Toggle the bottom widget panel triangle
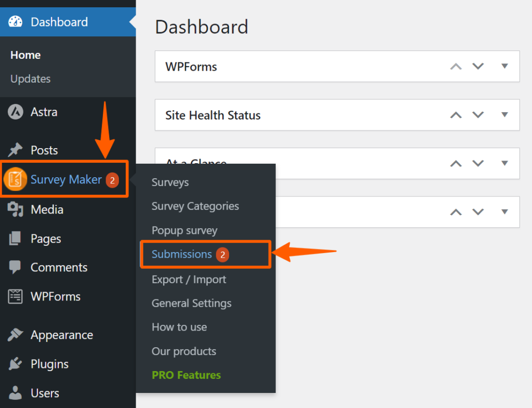 tap(505, 212)
